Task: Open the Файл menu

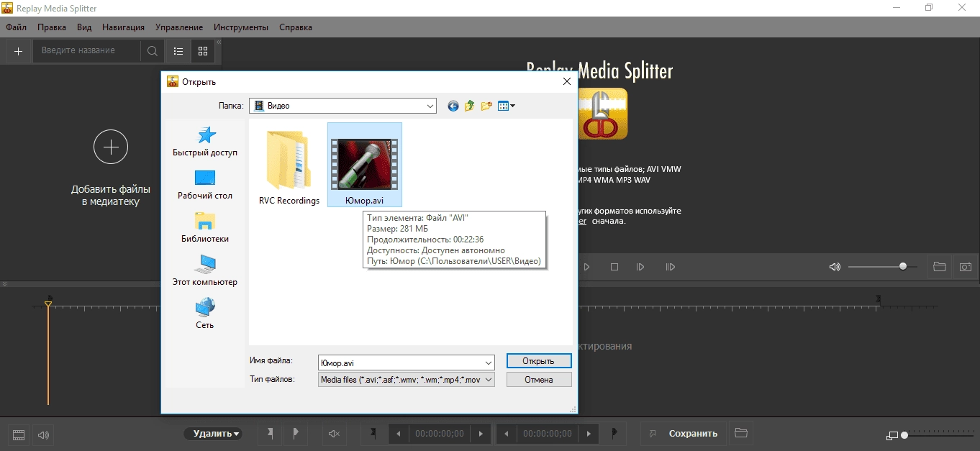Action: point(17,27)
